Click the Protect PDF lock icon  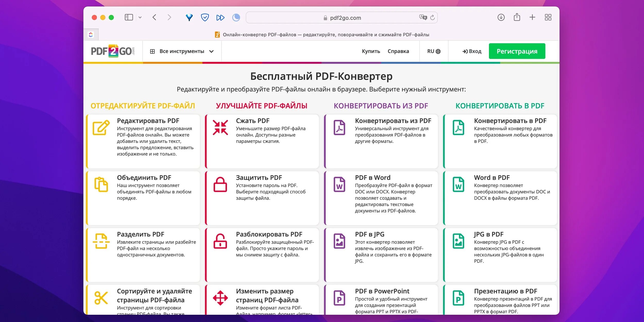[x=220, y=184]
